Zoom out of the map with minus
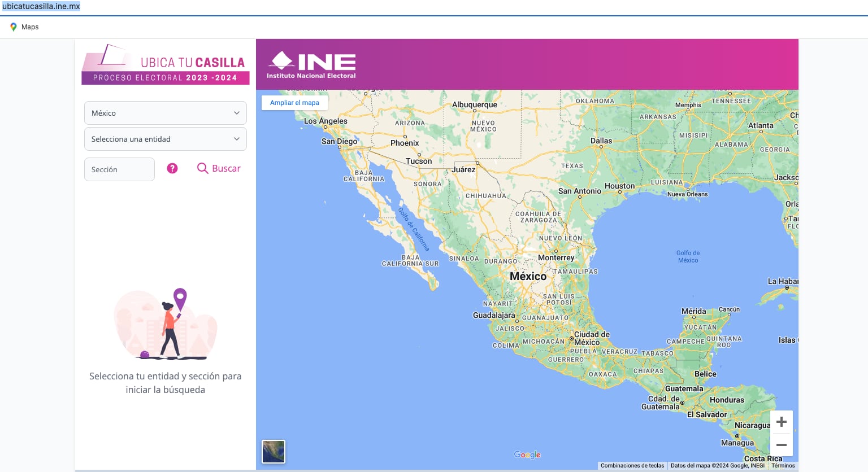The image size is (868, 472). [x=782, y=445]
